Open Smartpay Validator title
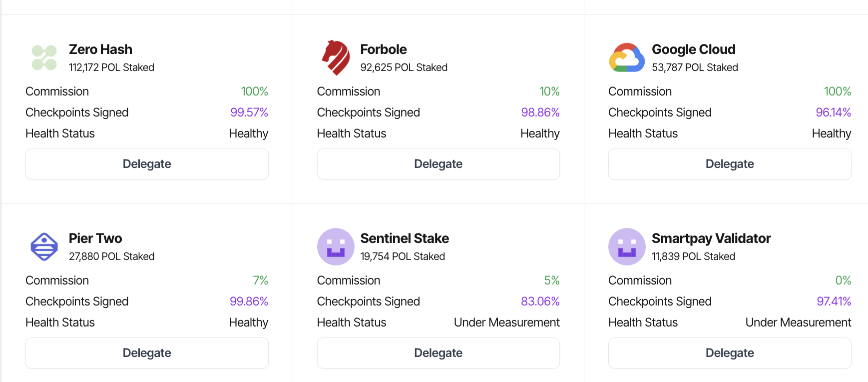868x382 pixels. click(x=711, y=238)
